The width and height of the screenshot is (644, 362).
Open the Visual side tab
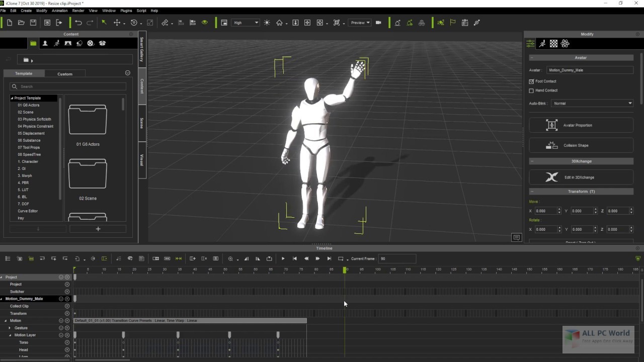click(142, 160)
